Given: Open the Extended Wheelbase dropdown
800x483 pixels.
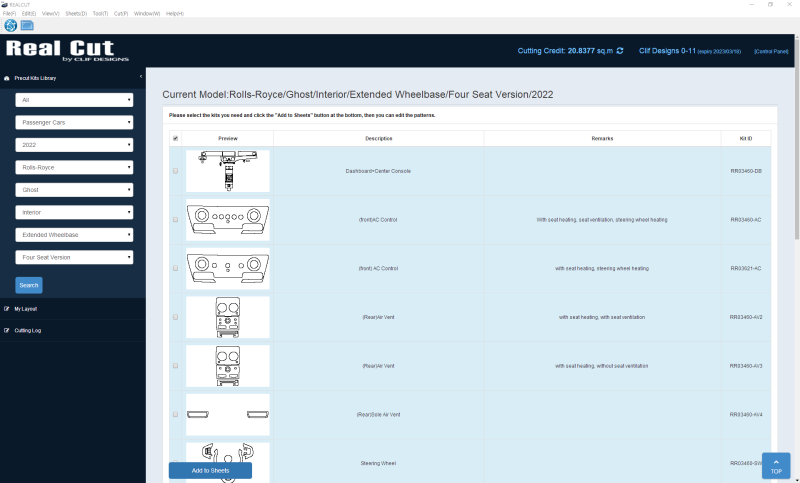Looking at the screenshot, I should click(x=74, y=235).
